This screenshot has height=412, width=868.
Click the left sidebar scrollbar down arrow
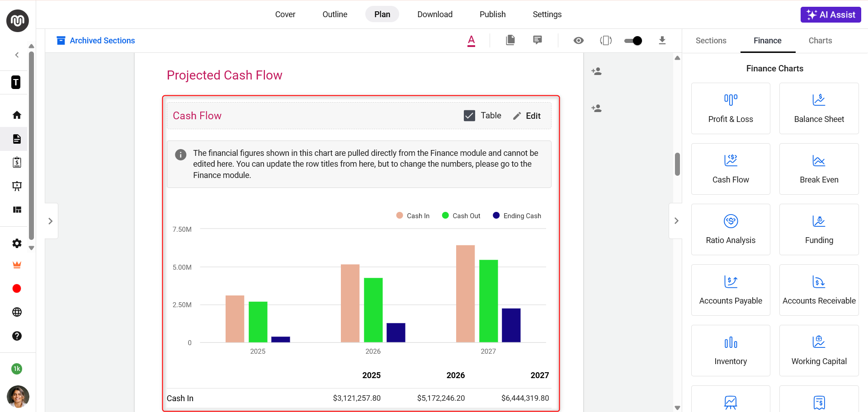click(31, 248)
